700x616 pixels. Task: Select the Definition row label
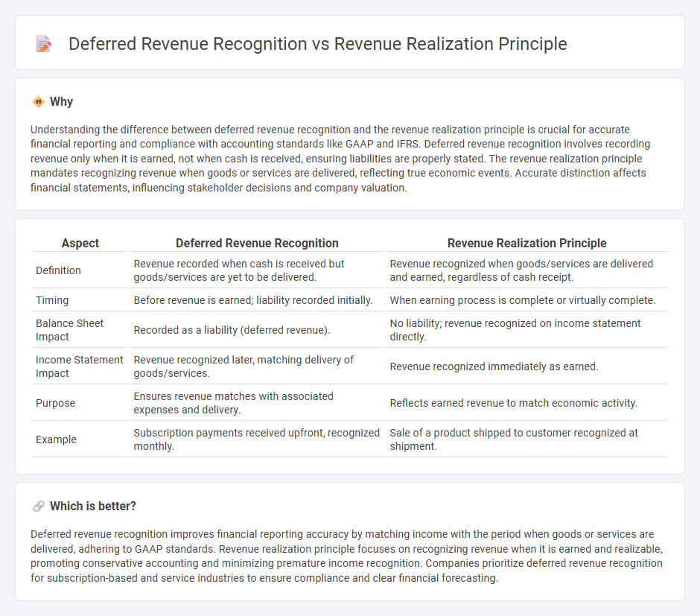point(59,270)
